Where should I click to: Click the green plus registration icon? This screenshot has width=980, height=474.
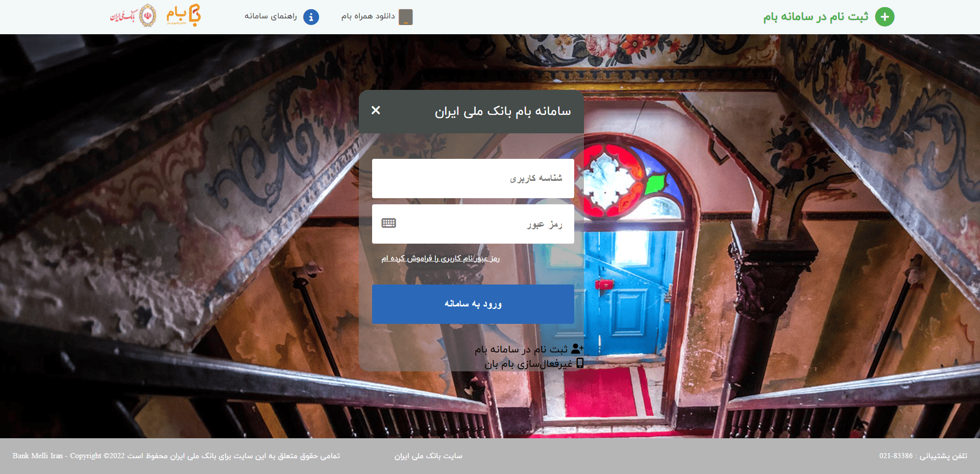point(885,17)
